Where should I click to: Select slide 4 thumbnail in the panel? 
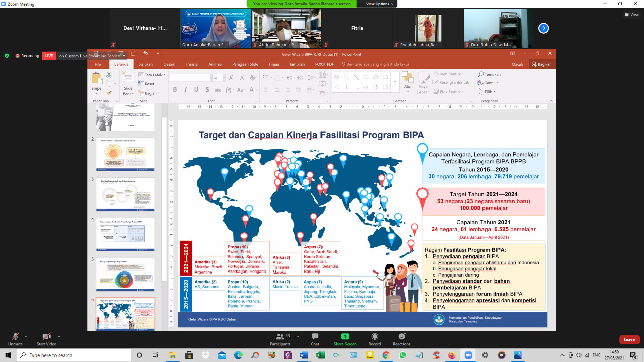point(125,234)
